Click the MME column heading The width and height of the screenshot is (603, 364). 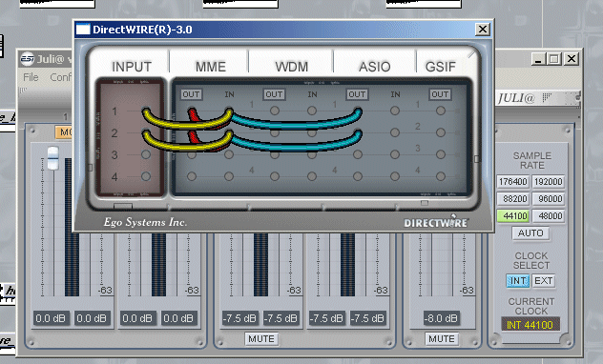pyautogui.click(x=210, y=67)
